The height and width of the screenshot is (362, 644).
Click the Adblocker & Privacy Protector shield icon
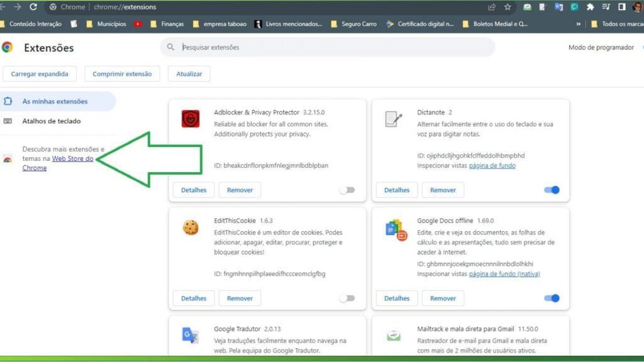coord(191,119)
